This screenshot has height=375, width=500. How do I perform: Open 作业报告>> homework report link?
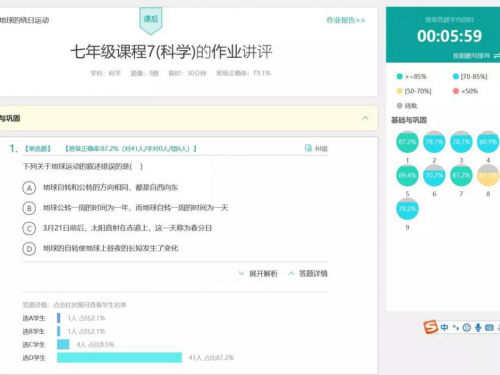(x=346, y=20)
